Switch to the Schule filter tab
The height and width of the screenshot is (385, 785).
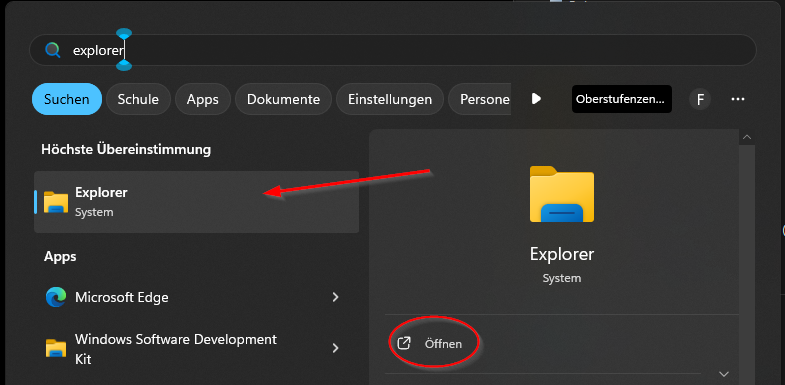[138, 99]
